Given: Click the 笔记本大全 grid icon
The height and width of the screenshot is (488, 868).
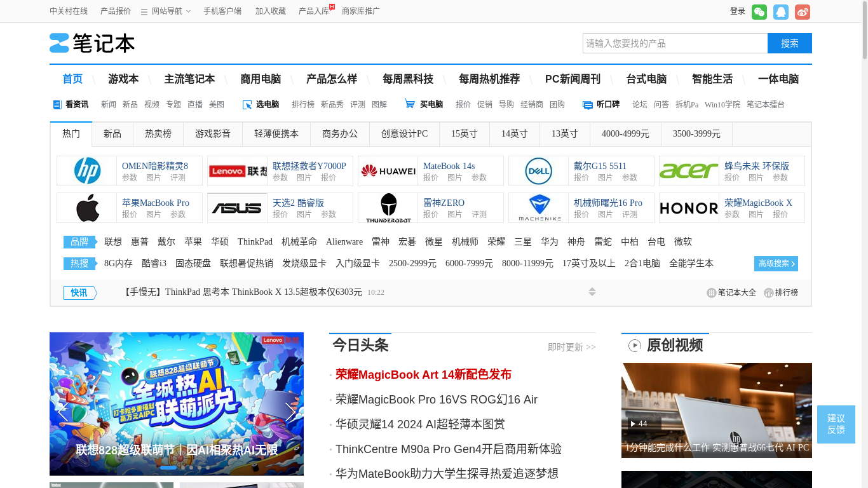Looking at the screenshot, I should coord(712,293).
